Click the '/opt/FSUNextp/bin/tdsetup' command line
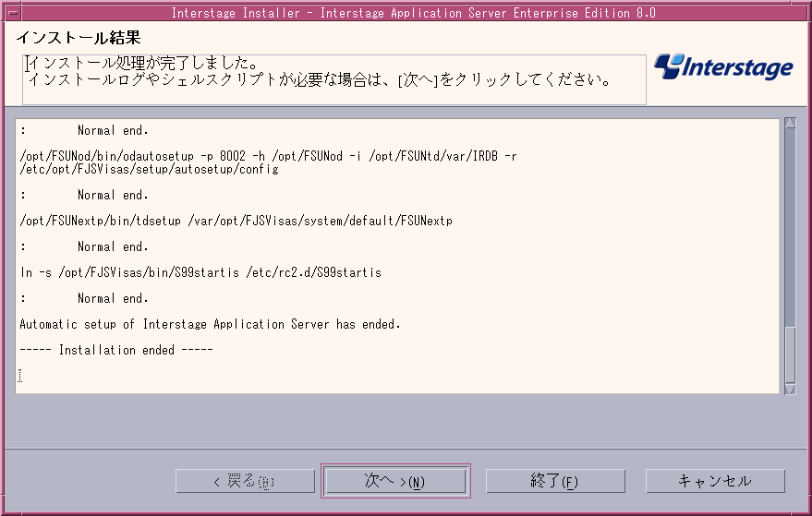Screen dimensions: 812x516 236,221
